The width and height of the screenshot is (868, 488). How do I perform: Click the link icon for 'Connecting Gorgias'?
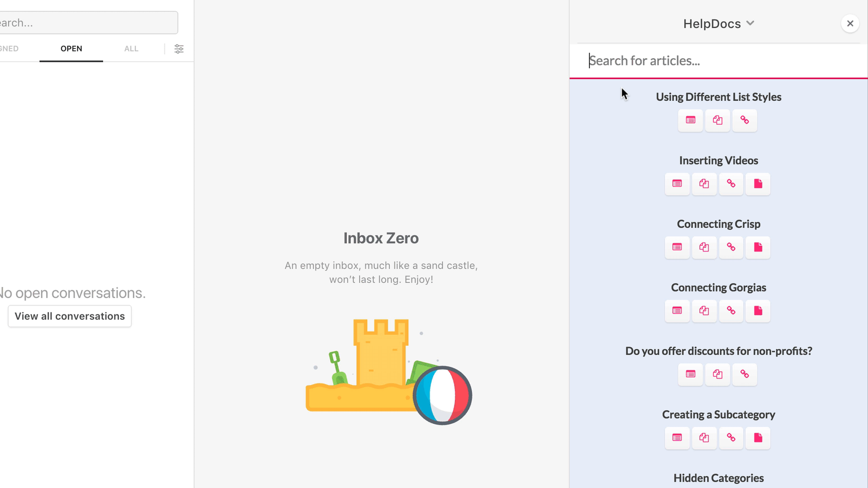[731, 310]
